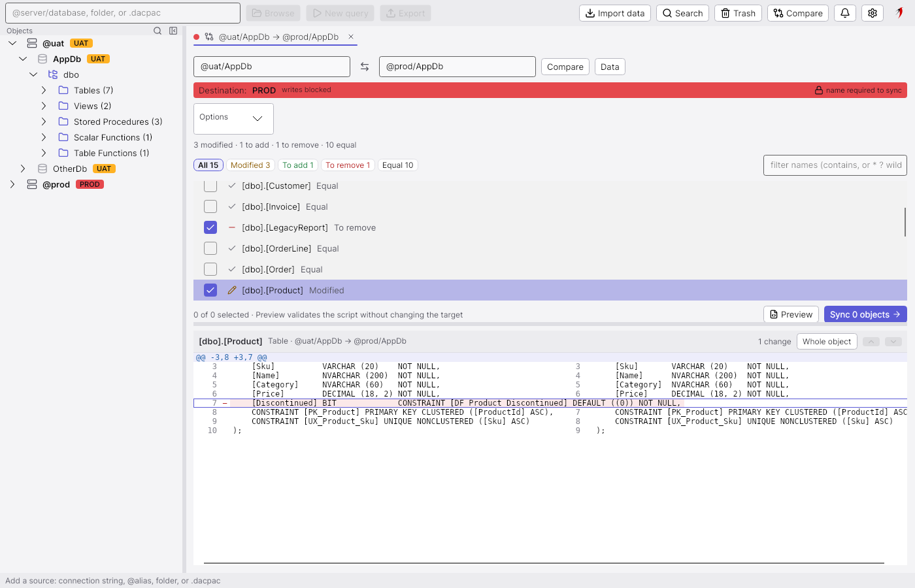This screenshot has width=915, height=588.
Task: Click Sync 0 objects button
Action: tap(865, 314)
